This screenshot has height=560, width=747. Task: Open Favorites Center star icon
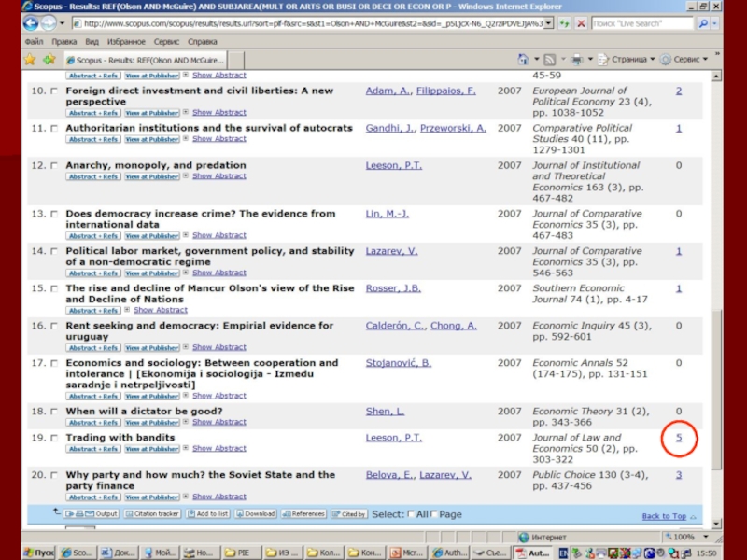30,60
